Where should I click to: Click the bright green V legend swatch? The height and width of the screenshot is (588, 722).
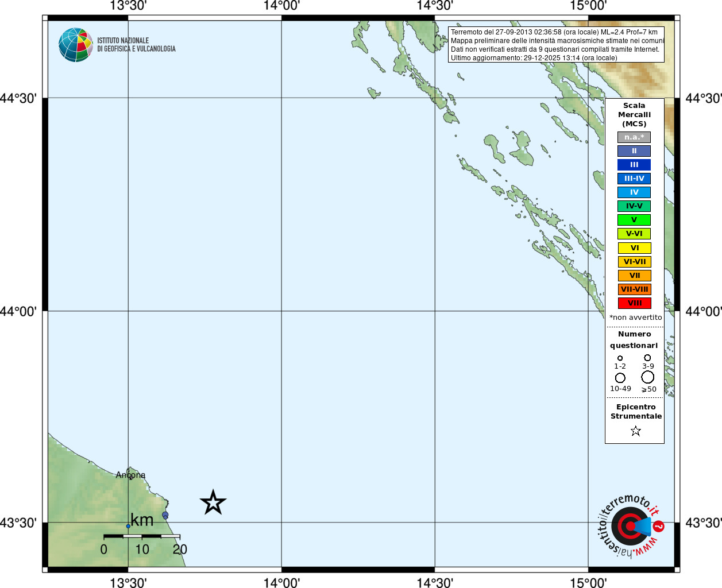pyautogui.click(x=634, y=220)
